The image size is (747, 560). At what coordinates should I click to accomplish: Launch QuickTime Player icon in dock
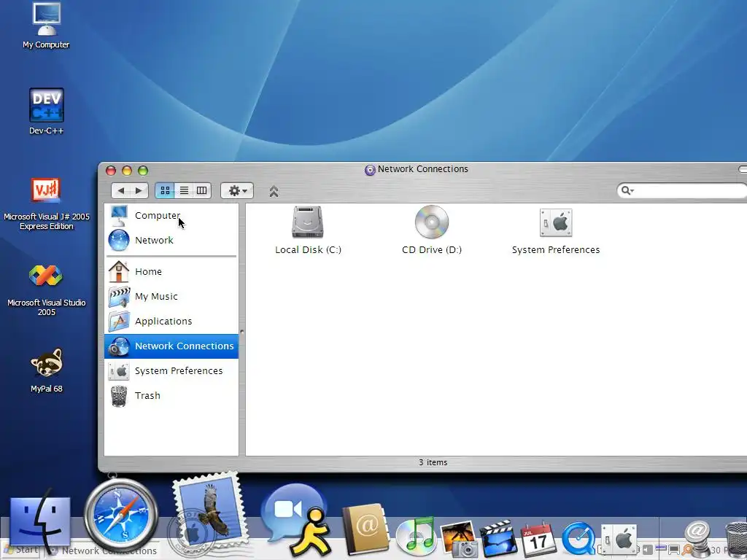(x=578, y=539)
